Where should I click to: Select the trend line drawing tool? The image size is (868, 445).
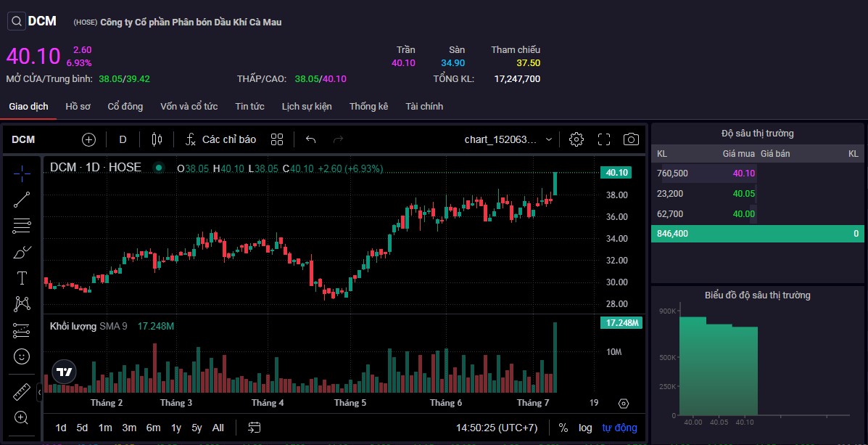[22, 200]
